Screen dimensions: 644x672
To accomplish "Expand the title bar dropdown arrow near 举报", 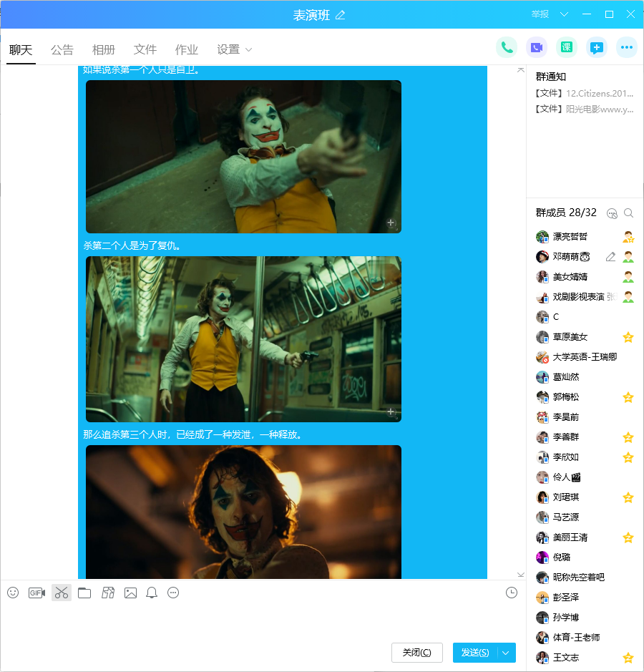I will tap(564, 14).
